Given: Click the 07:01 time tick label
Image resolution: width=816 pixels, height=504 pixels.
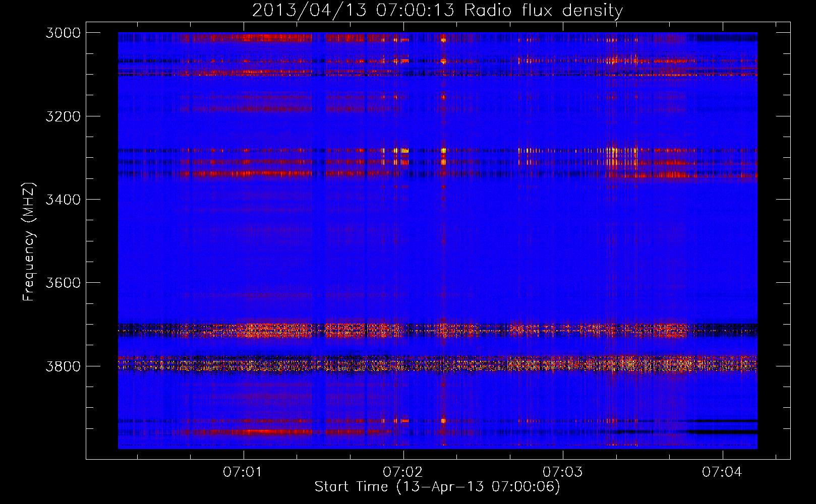Looking at the screenshot, I should pyautogui.click(x=243, y=472).
